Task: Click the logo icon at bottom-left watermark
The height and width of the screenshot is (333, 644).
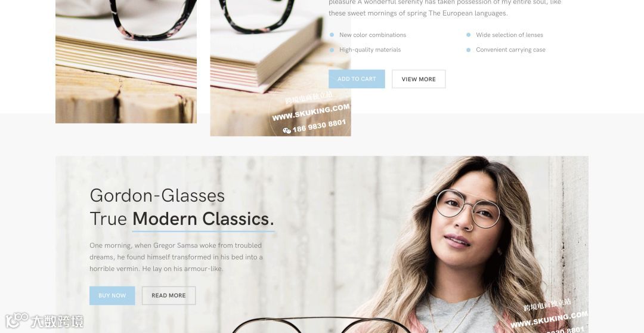Action: pos(17,320)
